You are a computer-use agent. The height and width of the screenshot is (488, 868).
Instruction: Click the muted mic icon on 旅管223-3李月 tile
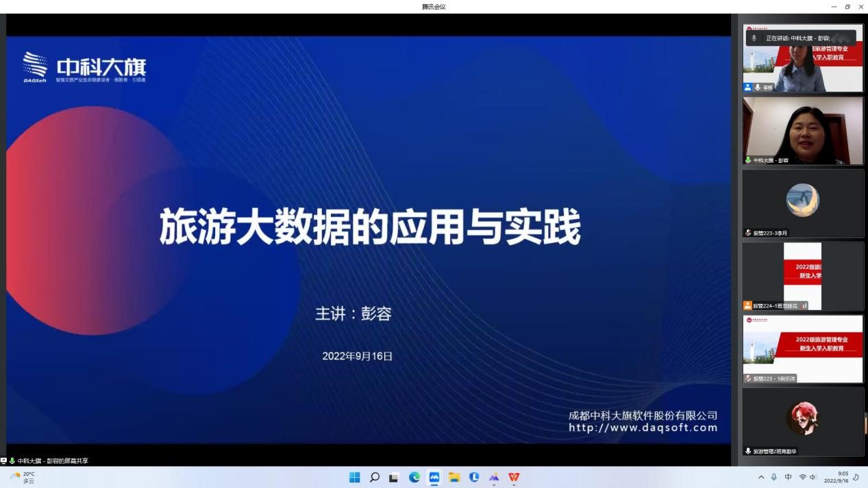[x=748, y=233]
